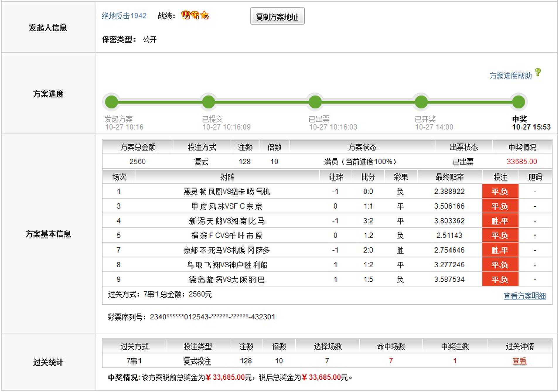Click the 平,负 bet cell for match 1
The width and height of the screenshot is (559, 392).
(500, 192)
